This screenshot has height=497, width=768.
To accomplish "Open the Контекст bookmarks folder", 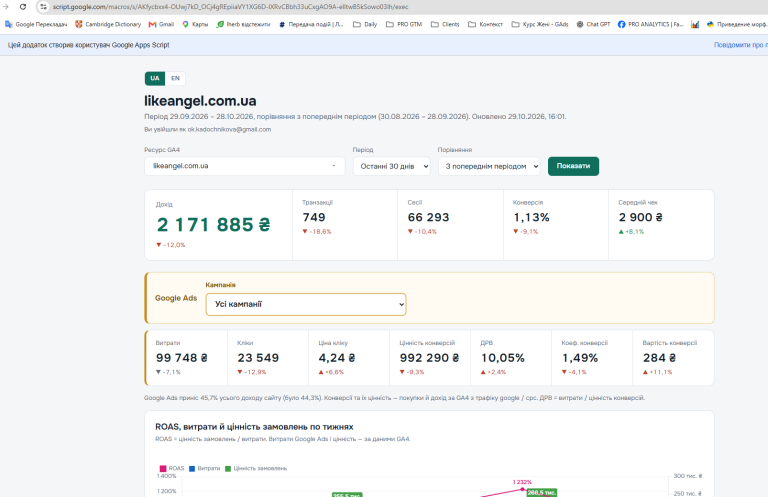I will (x=485, y=24).
